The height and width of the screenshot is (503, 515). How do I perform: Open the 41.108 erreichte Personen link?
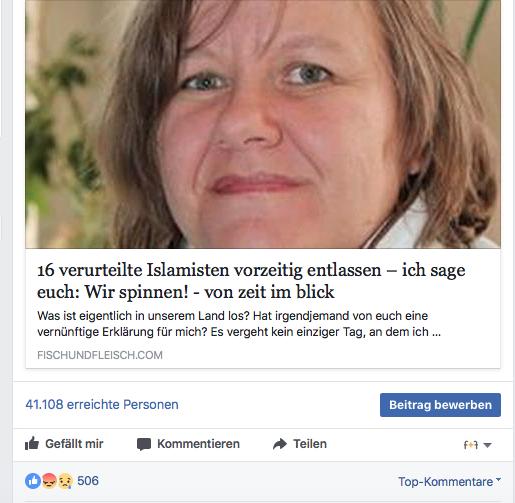pos(102,404)
